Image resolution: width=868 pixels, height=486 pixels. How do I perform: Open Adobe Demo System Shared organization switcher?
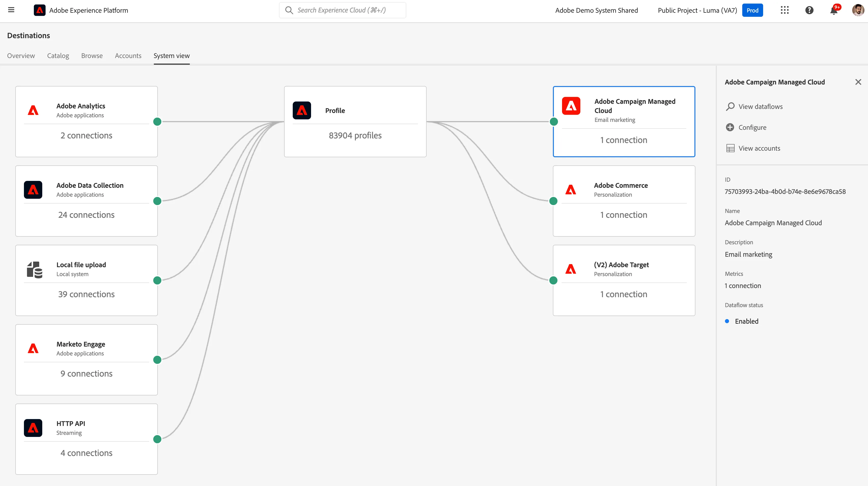[596, 10]
